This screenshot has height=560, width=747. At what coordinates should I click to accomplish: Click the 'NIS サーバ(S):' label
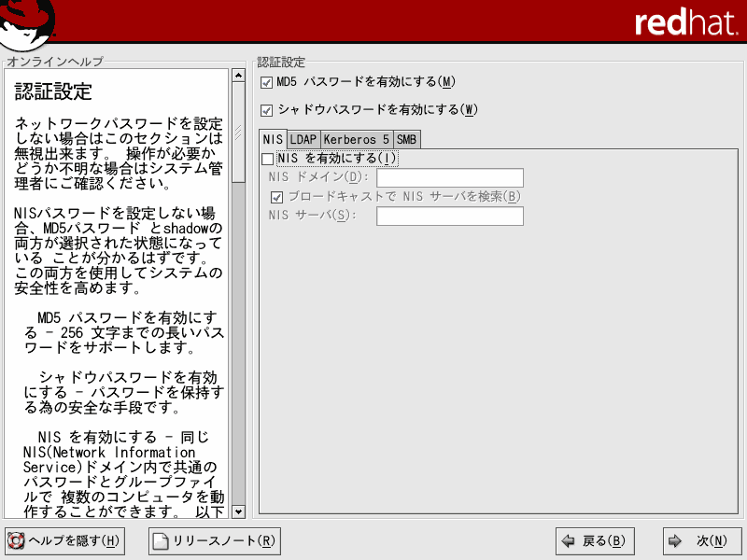[x=312, y=216]
